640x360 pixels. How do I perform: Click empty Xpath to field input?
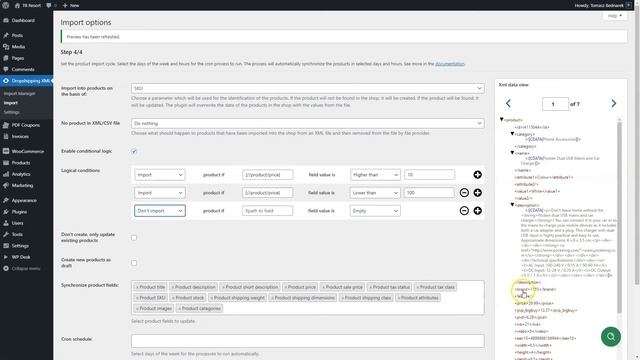tap(267, 211)
